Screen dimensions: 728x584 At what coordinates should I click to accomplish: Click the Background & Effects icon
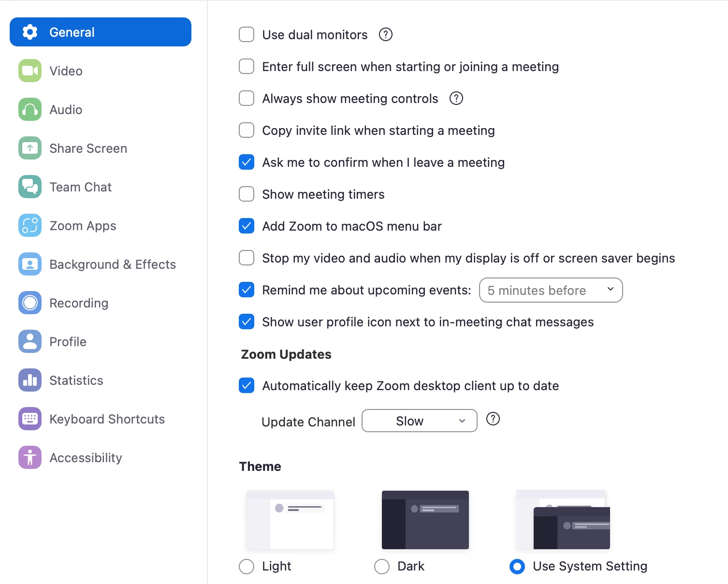pyautogui.click(x=30, y=264)
